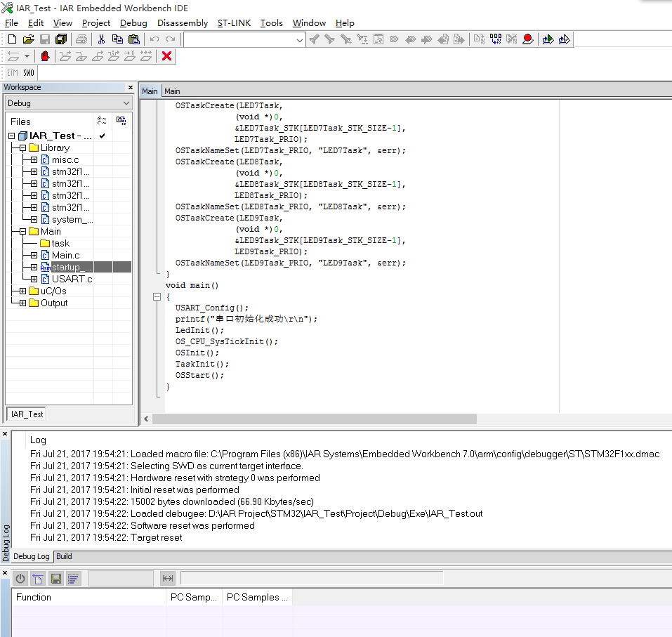Open the find text combo box dropdown

point(300,40)
